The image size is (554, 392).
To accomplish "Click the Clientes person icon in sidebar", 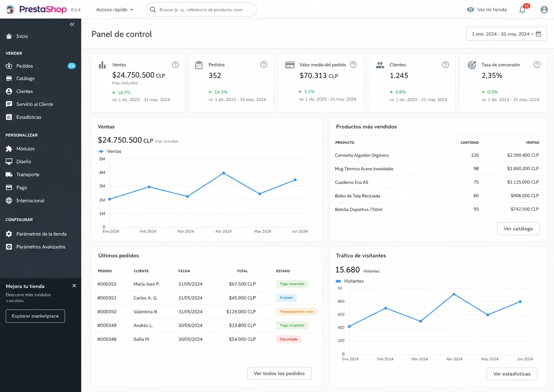I will [9, 91].
